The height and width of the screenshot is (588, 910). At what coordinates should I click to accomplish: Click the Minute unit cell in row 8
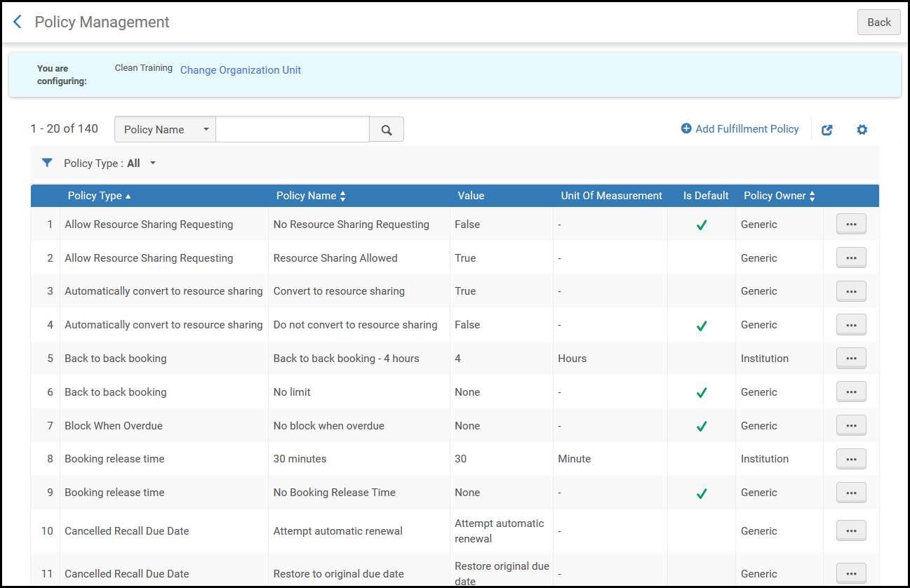pos(574,459)
